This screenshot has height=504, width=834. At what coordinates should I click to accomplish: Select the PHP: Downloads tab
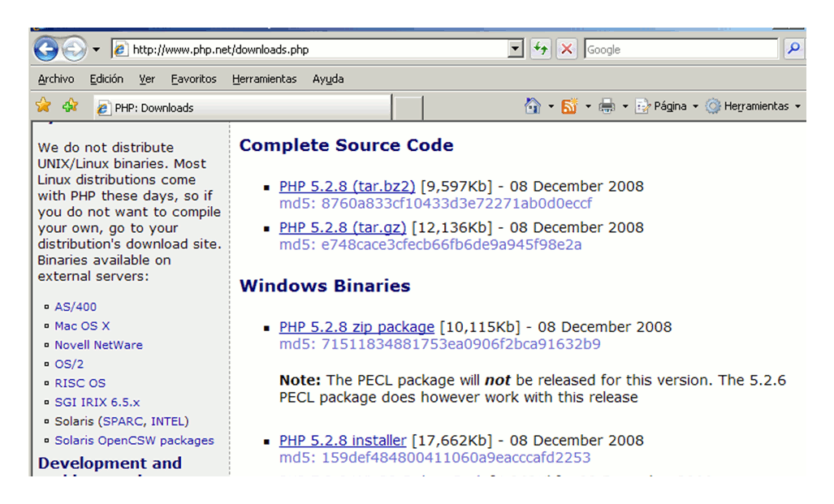[x=243, y=107]
